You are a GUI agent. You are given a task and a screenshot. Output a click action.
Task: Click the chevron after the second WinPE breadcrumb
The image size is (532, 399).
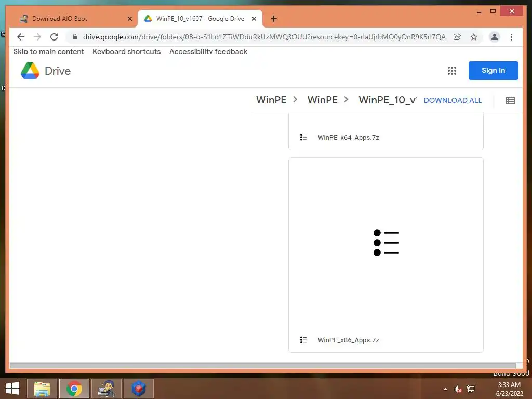pos(346,99)
